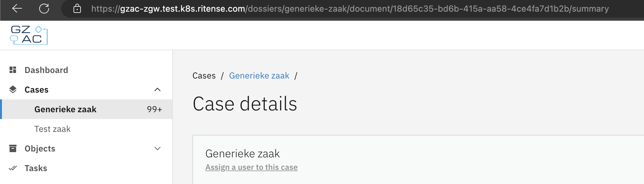
Task: Click the GZAC logo
Action: (29, 35)
